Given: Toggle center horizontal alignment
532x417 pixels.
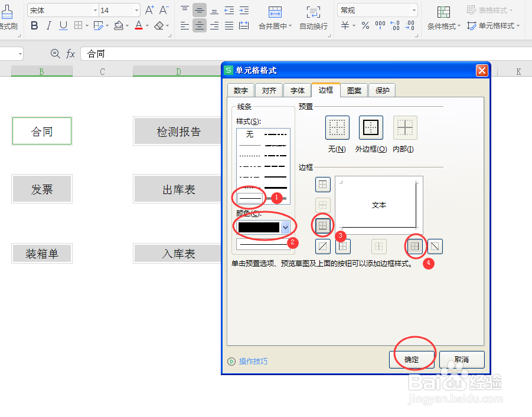Looking at the screenshot, I should tap(200, 25).
